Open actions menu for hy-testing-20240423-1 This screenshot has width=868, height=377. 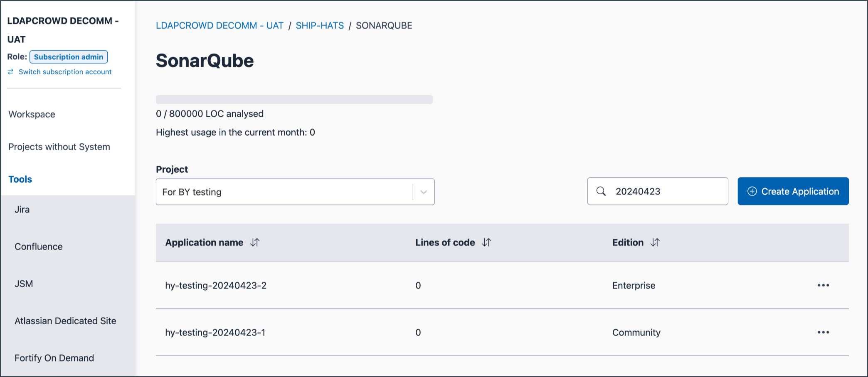tap(823, 332)
